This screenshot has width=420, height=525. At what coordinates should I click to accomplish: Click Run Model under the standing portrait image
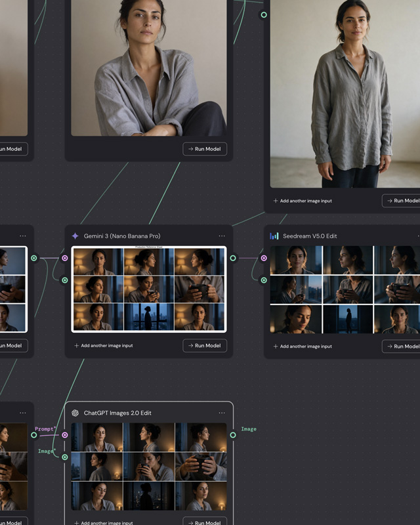(x=401, y=201)
